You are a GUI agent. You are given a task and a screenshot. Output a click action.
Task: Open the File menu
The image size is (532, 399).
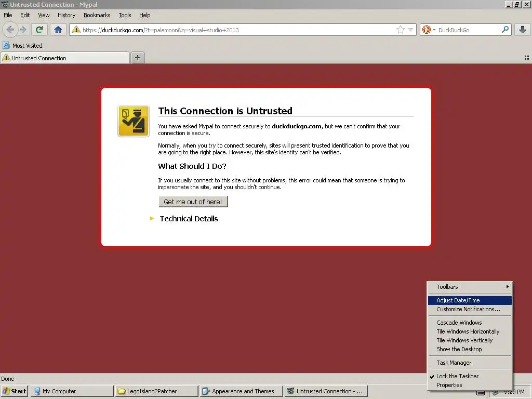coord(8,15)
